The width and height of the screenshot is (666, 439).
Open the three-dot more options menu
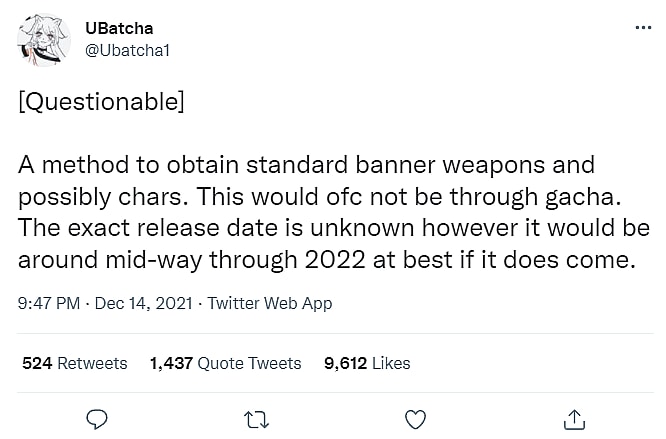[643, 27]
